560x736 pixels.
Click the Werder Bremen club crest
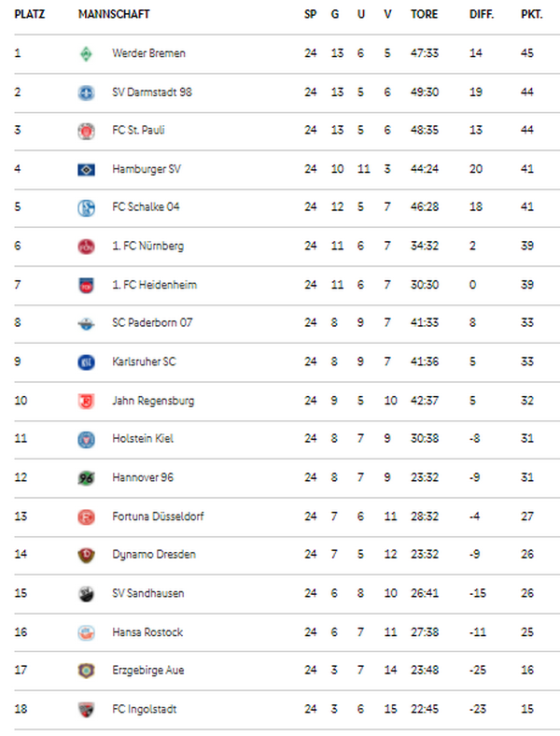86,54
